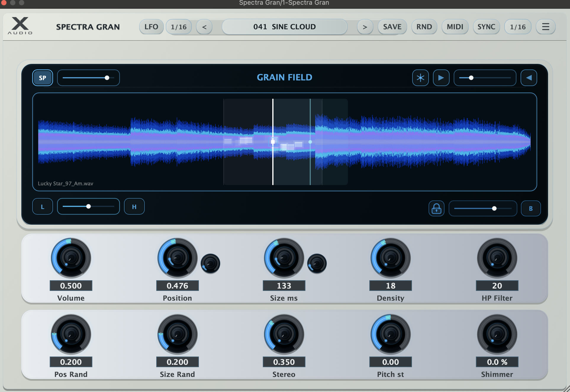Click the Shimmer knob
Image resolution: width=570 pixels, height=392 pixels.
497,334
